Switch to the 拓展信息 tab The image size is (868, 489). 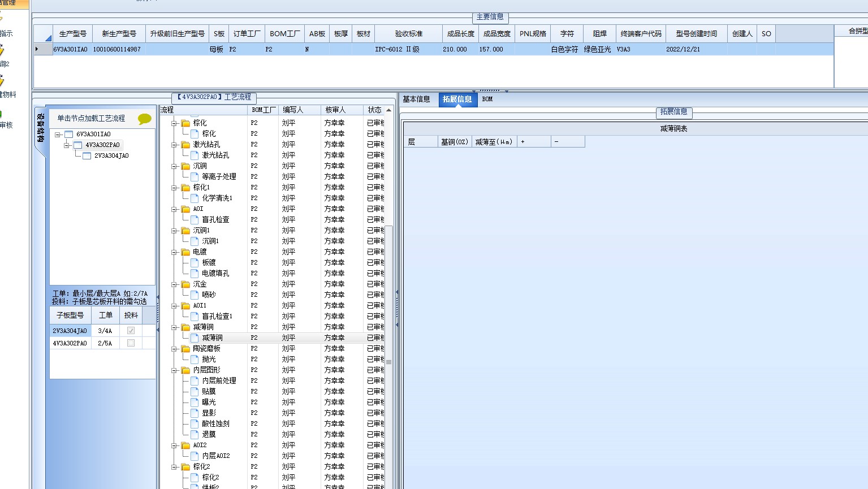(x=457, y=99)
